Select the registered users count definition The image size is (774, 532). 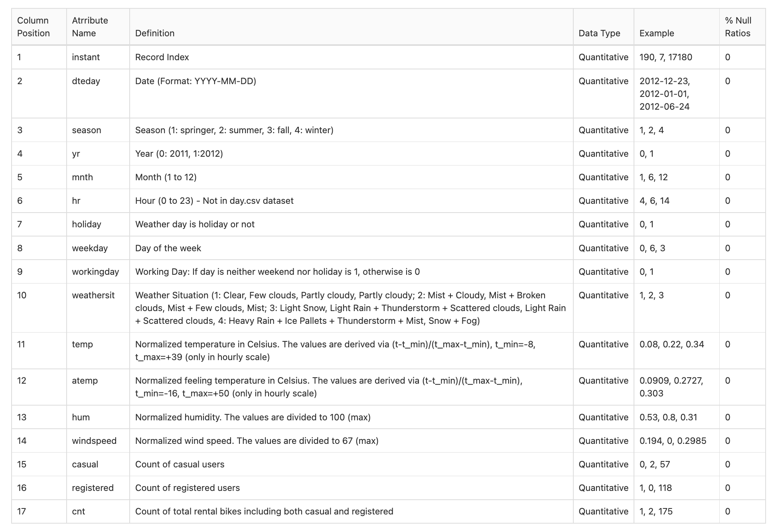[x=188, y=488]
